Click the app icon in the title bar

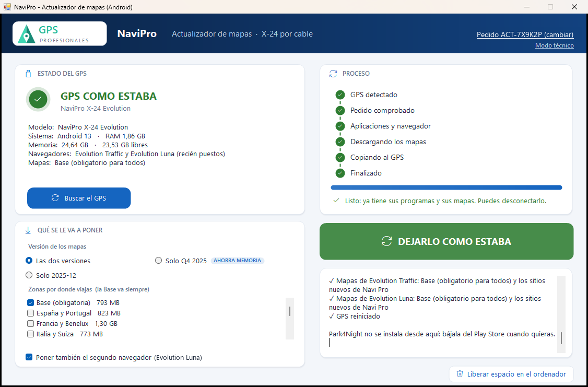[7, 7]
